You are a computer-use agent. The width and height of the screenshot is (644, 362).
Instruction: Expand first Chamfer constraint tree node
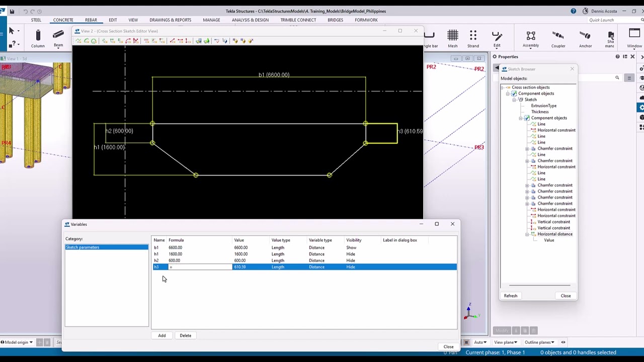(x=527, y=149)
